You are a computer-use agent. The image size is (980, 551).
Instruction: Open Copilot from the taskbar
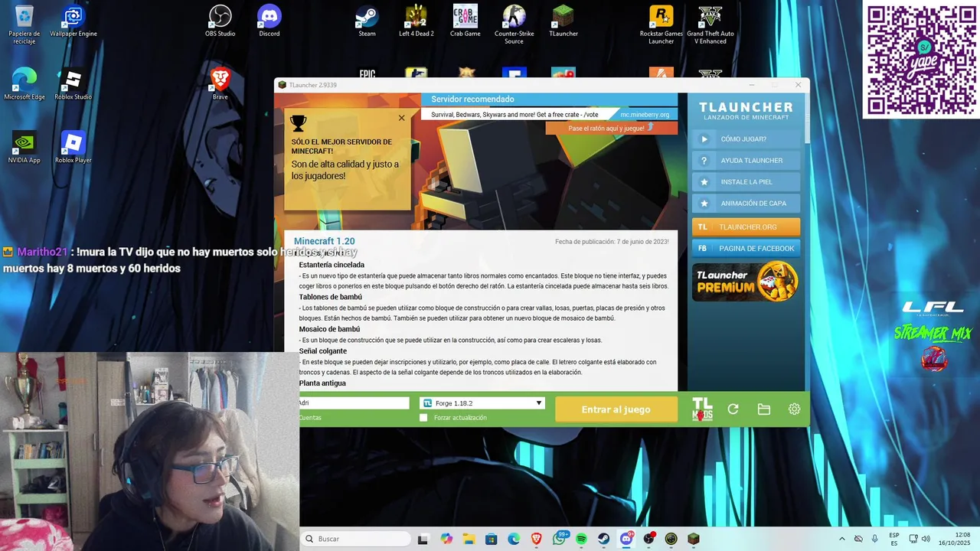click(x=446, y=539)
